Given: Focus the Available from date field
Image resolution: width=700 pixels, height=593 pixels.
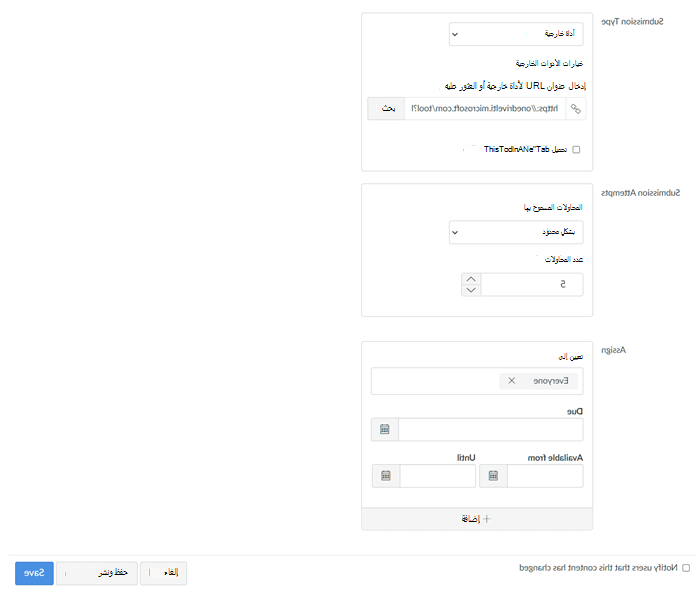Looking at the screenshot, I should coord(545,476).
